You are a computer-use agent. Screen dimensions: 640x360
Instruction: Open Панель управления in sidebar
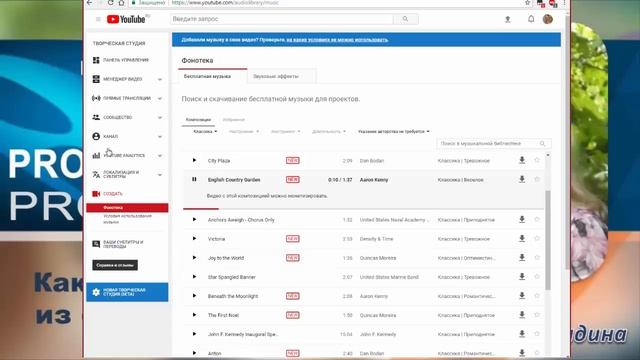point(121,60)
